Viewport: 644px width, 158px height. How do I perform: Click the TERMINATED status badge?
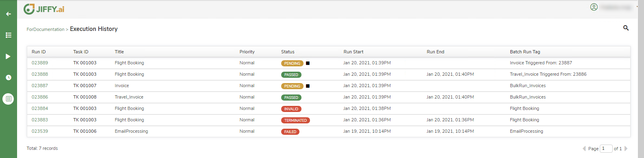[x=295, y=120]
